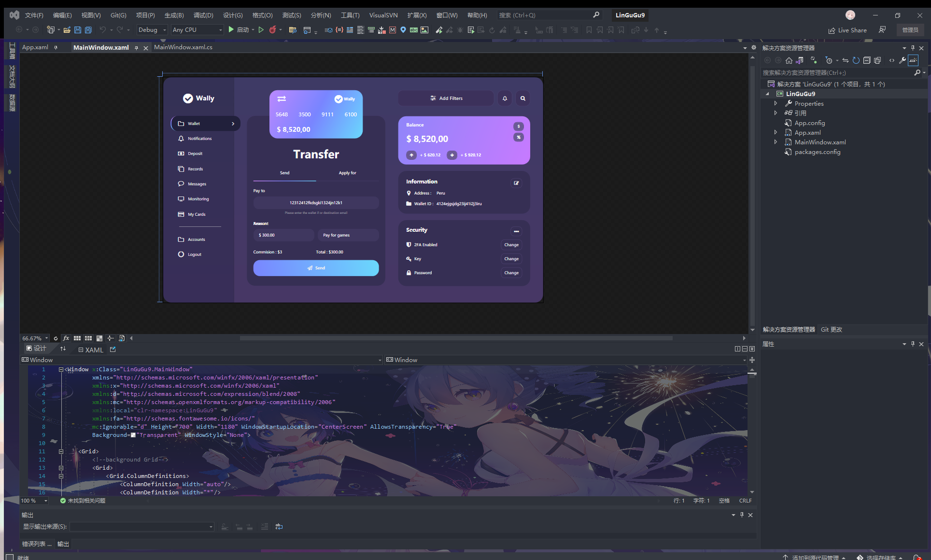The image size is (931, 560).
Task: Click the search icon in the Wally design preview
Action: pos(522,98)
